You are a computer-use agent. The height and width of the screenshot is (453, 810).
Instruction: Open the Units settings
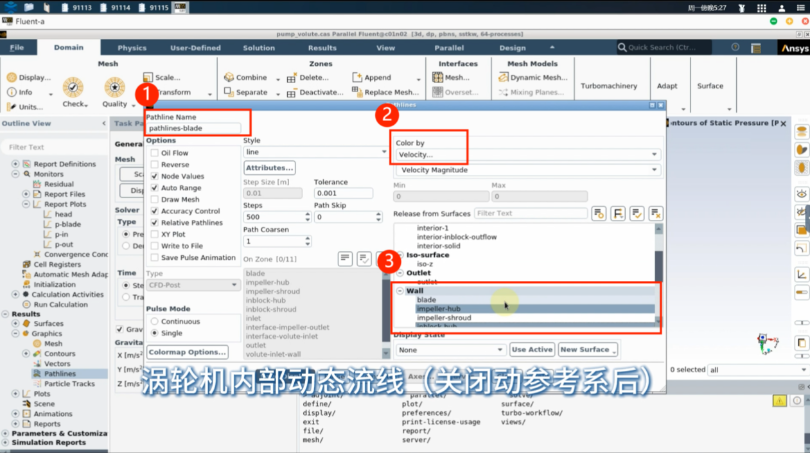[x=25, y=107]
